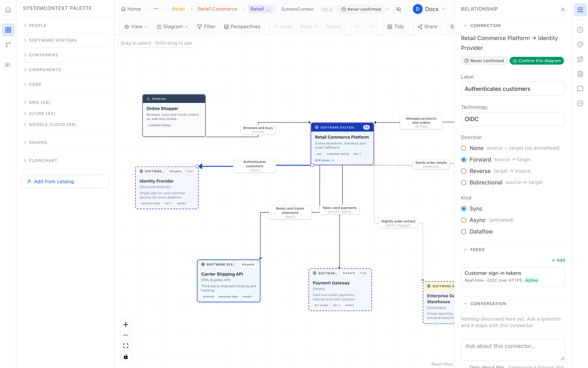Open the confirmation check icon on right rail
This screenshot has width=588, height=368.
580,103
